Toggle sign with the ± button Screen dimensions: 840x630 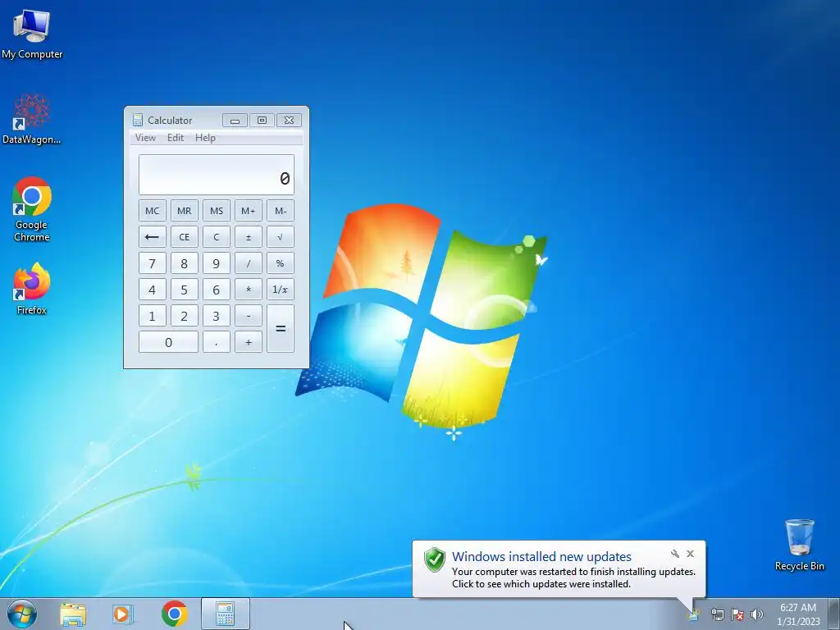tap(248, 237)
